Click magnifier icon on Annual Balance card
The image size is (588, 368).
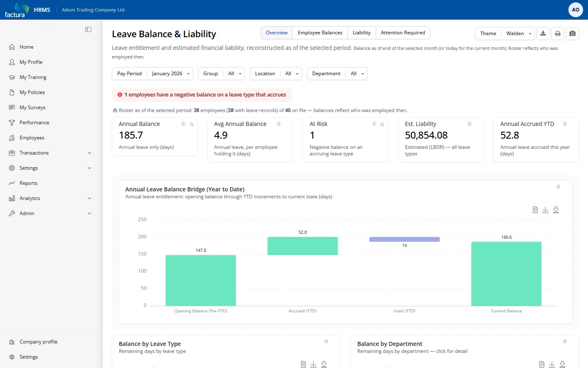coord(192,124)
